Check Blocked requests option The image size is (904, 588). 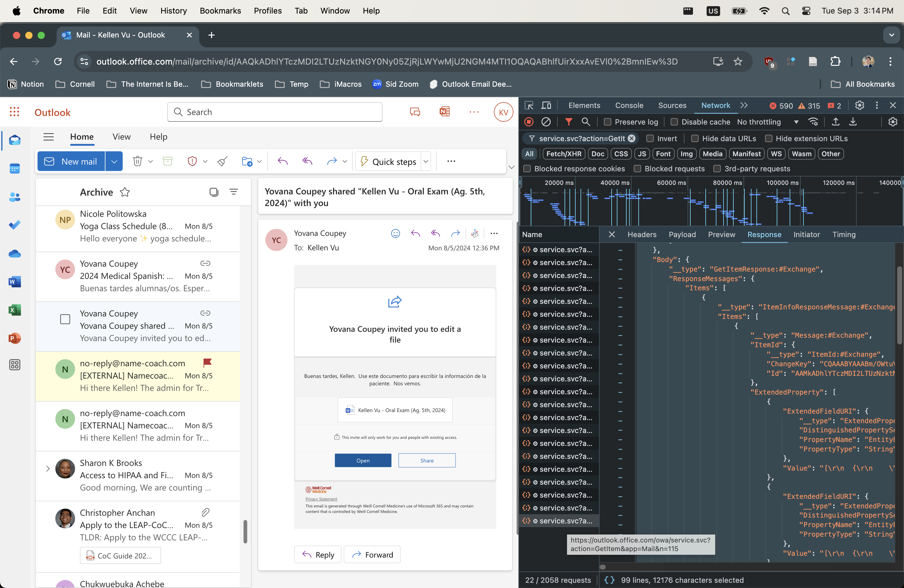pyautogui.click(x=637, y=169)
